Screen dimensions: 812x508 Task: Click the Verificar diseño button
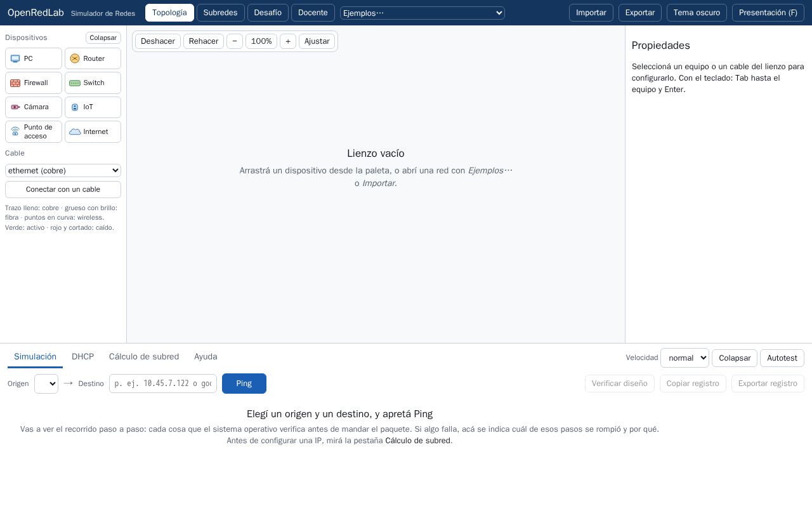(x=620, y=384)
